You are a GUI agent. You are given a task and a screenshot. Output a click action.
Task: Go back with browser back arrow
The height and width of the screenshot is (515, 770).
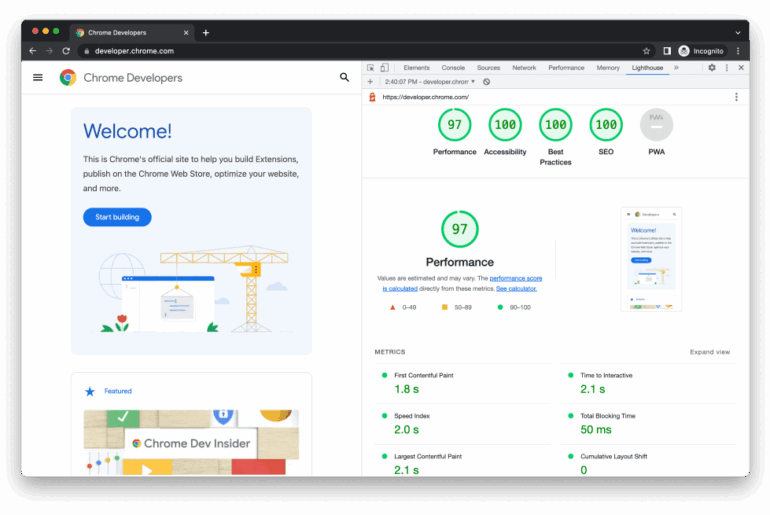[x=32, y=51]
